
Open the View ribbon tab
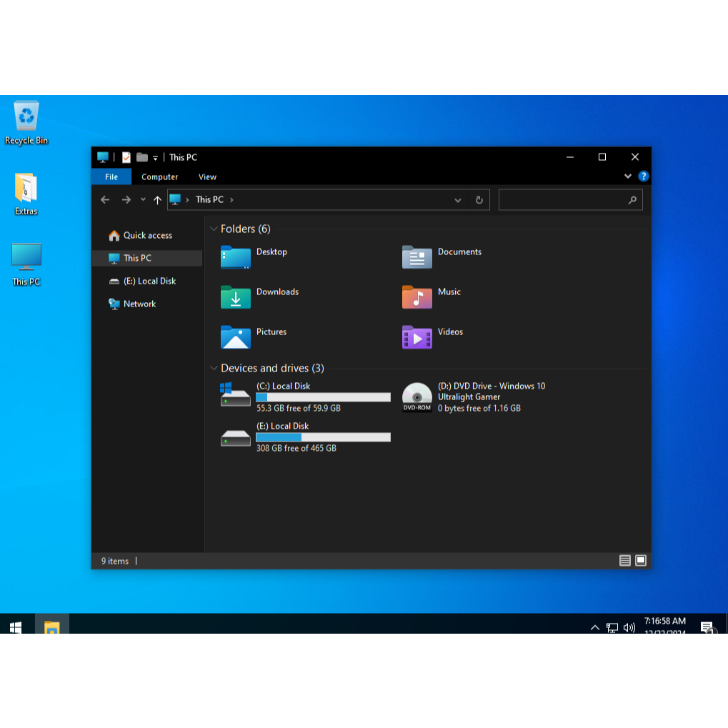pos(207,177)
